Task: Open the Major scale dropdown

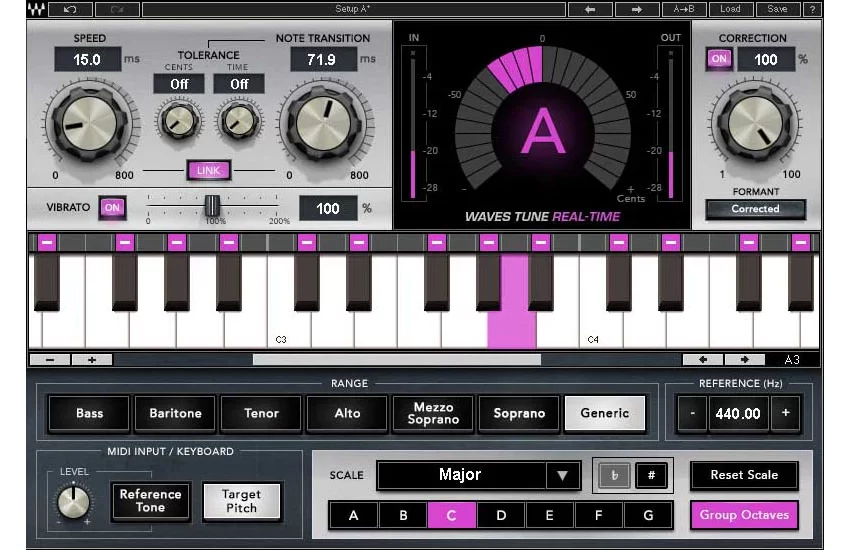Action: pyautogui.click(x=479, y=475)
